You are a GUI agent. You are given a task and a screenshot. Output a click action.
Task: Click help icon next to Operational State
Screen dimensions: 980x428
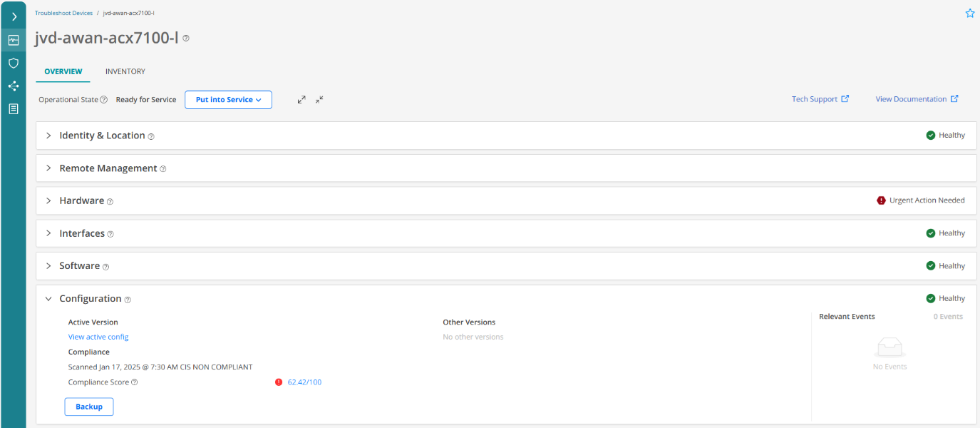pyautogui.click(x=103, y=100)
